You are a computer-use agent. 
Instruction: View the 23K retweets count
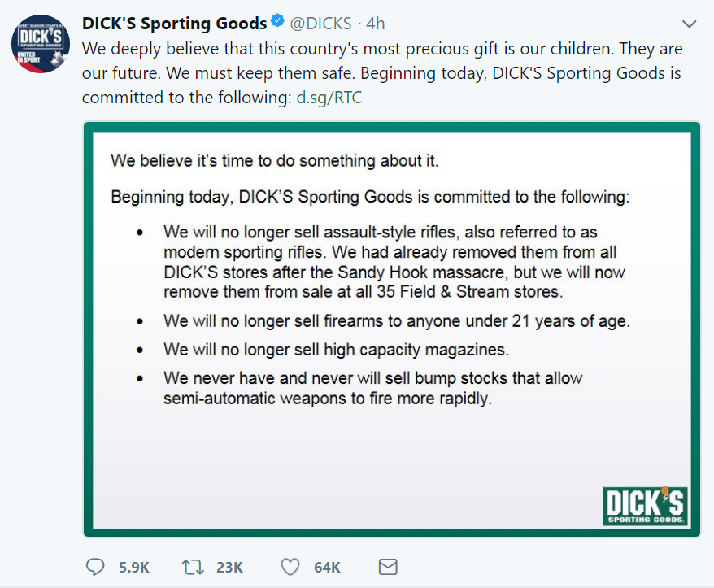pos(229,568)
